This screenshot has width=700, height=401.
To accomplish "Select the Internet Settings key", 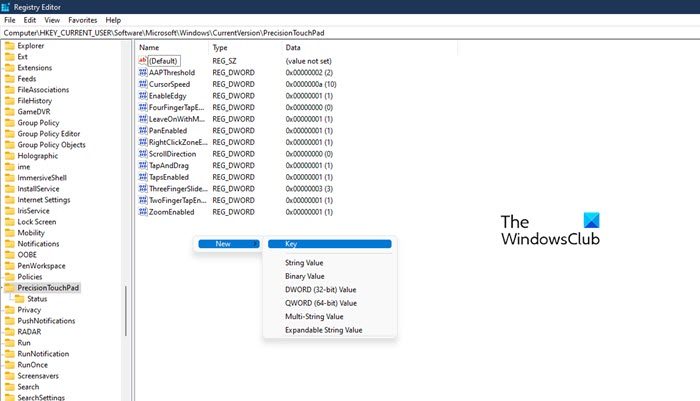I will click(x=44, y=200).
